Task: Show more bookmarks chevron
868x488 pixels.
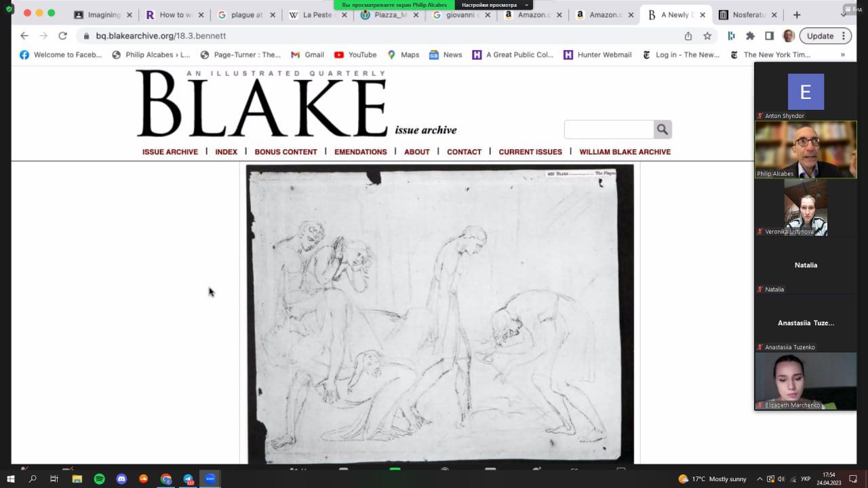Action: tap(843, 55)
